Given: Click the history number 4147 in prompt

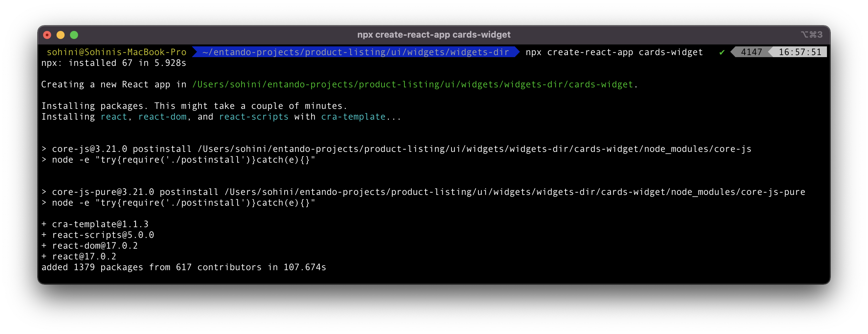Looking at the screenshot, I should pyautogui.click(x=751, y=52).
